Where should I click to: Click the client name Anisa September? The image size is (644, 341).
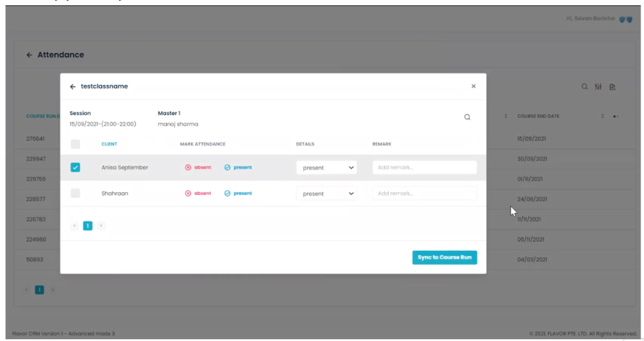coord(125,168)
